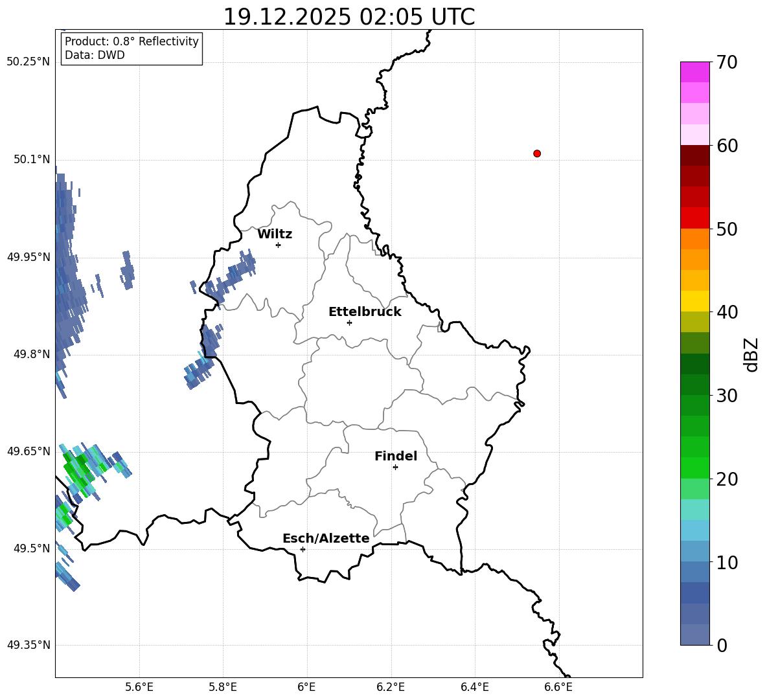The width and height of the screenshot is (767, 700).
Task: Click the 40 tick label on colorbar
Action: coord(727,312)
